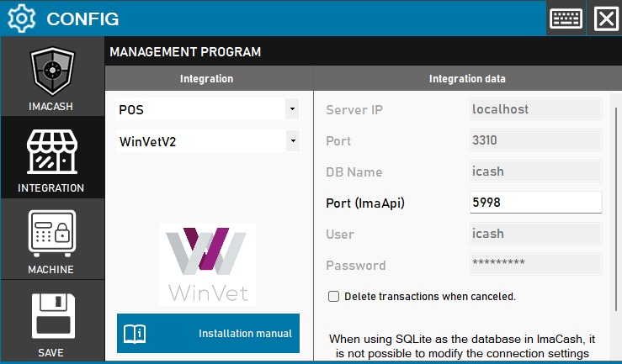The width and height of the screenshot is (622, 364).
Task: Click the CONFIG gear icon
Action: (x=20, y=18)
